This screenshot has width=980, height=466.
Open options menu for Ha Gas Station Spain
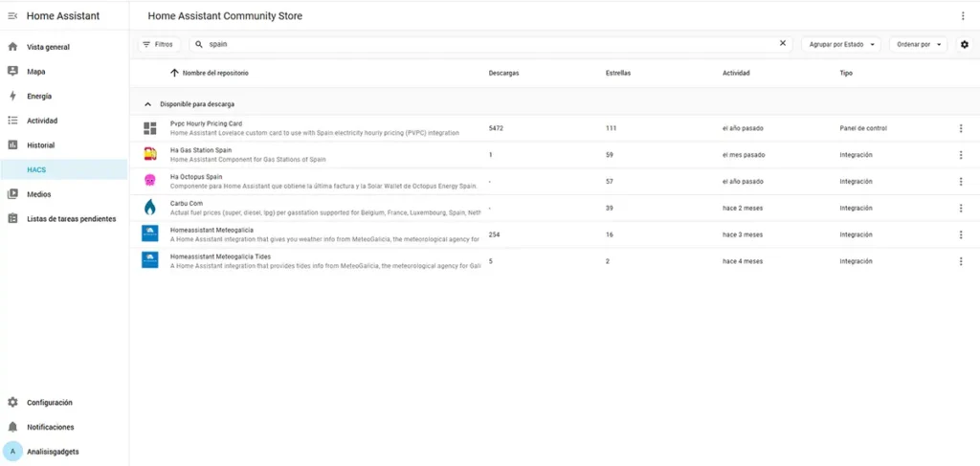pos(961,155)
